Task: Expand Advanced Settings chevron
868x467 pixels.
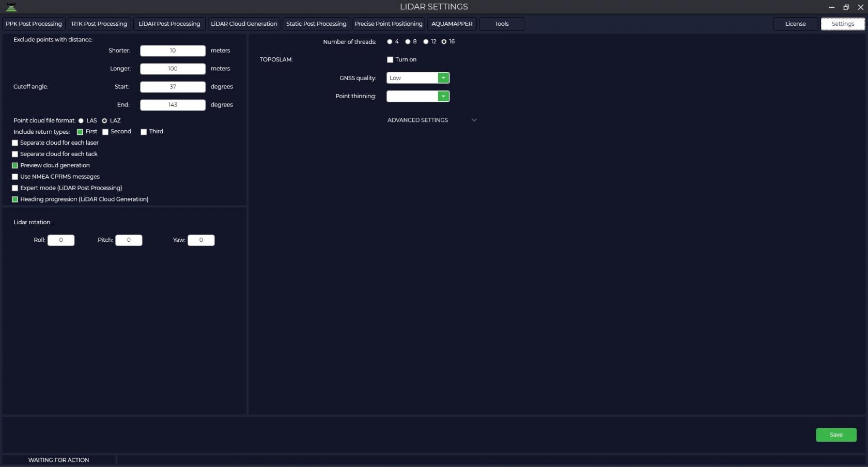Action: click(x=474, y=120)
